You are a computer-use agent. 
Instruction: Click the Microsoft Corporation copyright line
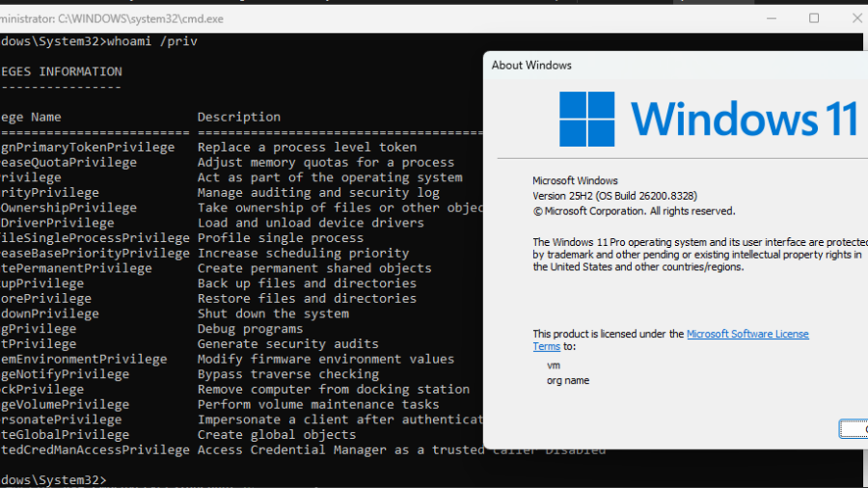coord(634,211)
